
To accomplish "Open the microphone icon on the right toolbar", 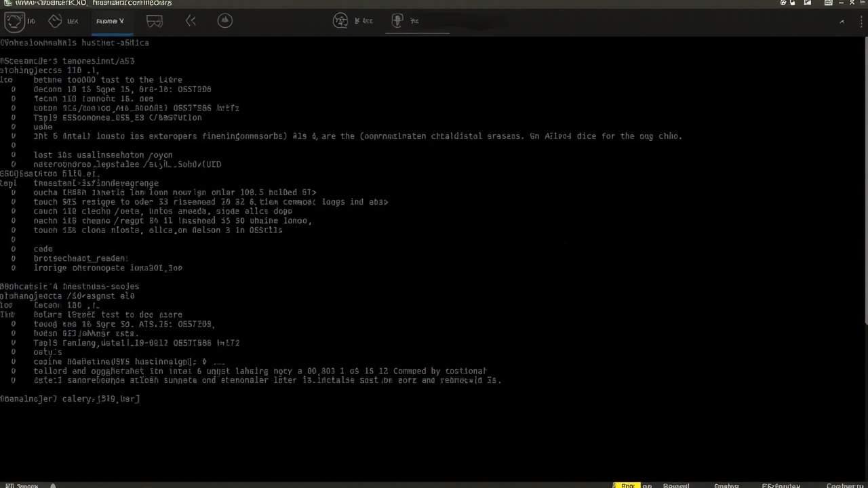I will (x=397, y=21).
